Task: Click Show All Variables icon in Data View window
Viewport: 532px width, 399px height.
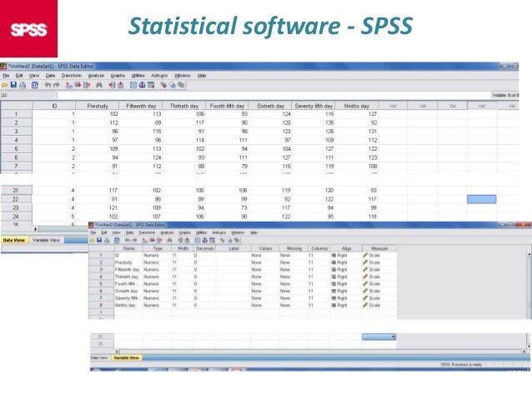Action: [181, 85]
